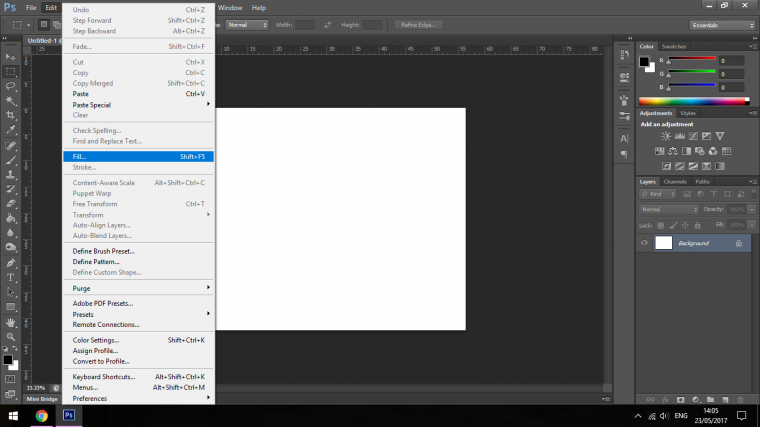This screenshot has height=427, width=760.
Task: Switch to the Channels tab
Action: 675,182
